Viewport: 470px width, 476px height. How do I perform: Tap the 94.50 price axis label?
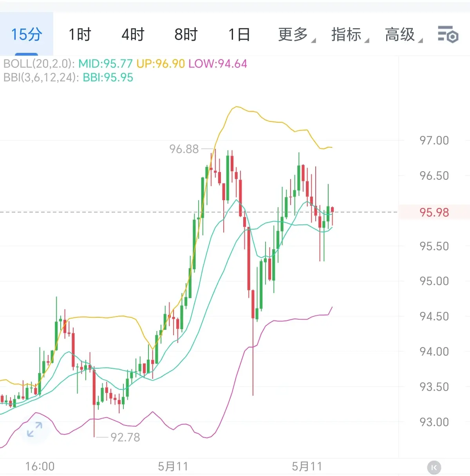[434, 316]
